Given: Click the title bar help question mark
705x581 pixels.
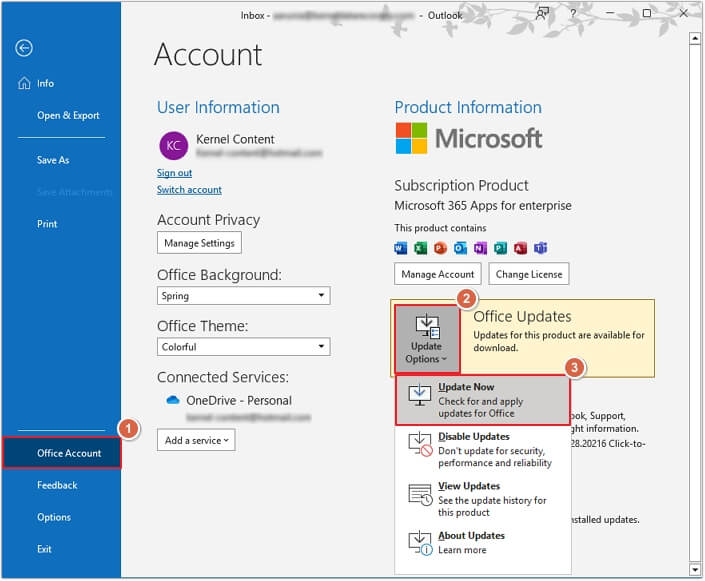Looking at the screenshot, I should tap(573, 13).
